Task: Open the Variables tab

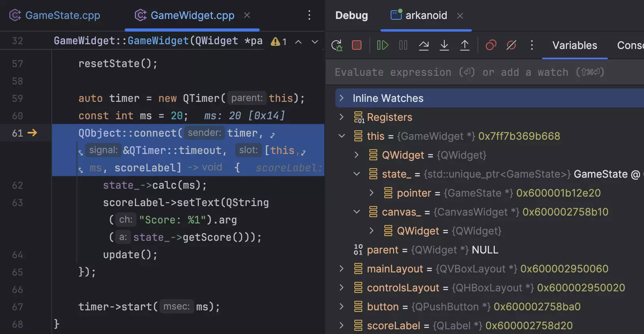Action: coord(575,45)
